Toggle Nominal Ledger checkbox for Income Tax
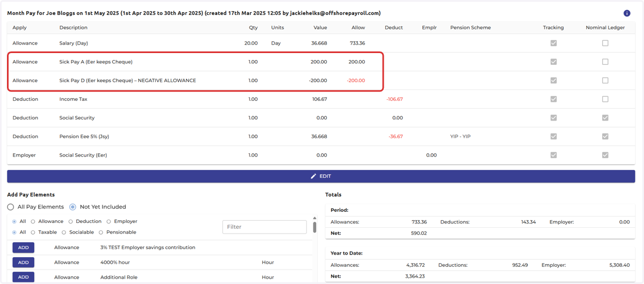644x284 pixels. click(x=605, y=99)
